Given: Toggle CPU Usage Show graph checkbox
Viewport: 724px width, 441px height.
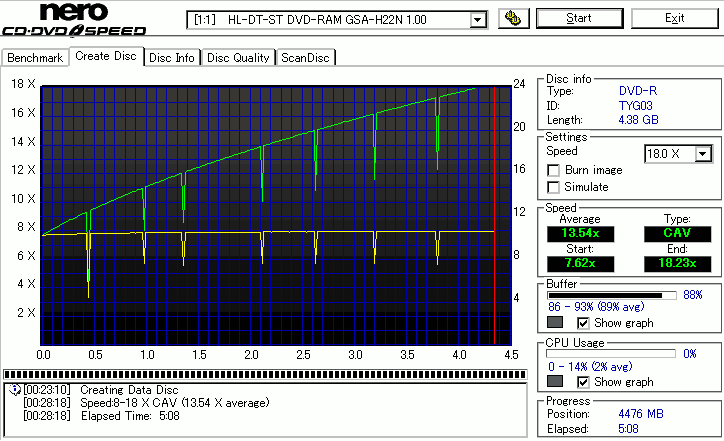Looking at the screenshot, I should pos(583,382).
